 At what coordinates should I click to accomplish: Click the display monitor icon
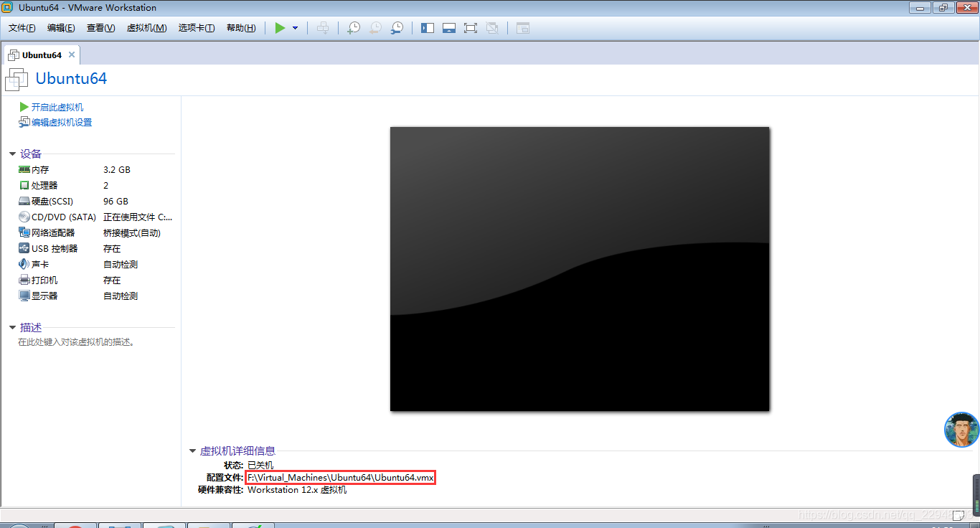(24, 296)
